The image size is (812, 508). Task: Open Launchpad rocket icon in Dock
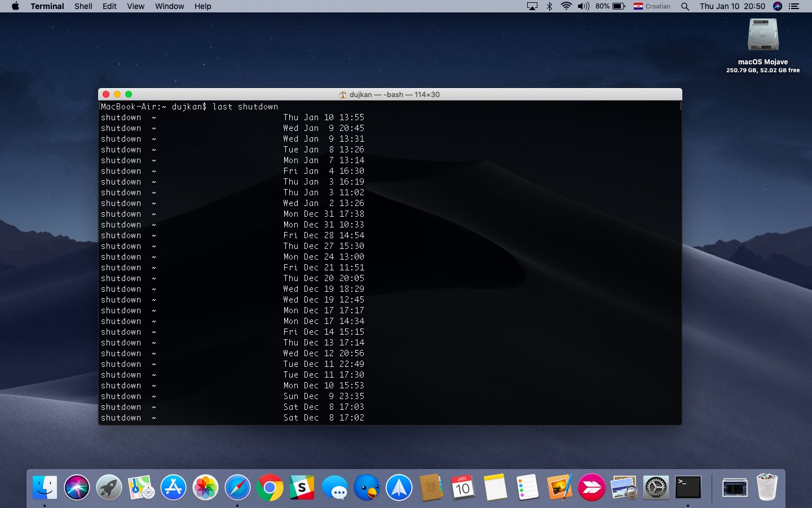pos(109,487)
